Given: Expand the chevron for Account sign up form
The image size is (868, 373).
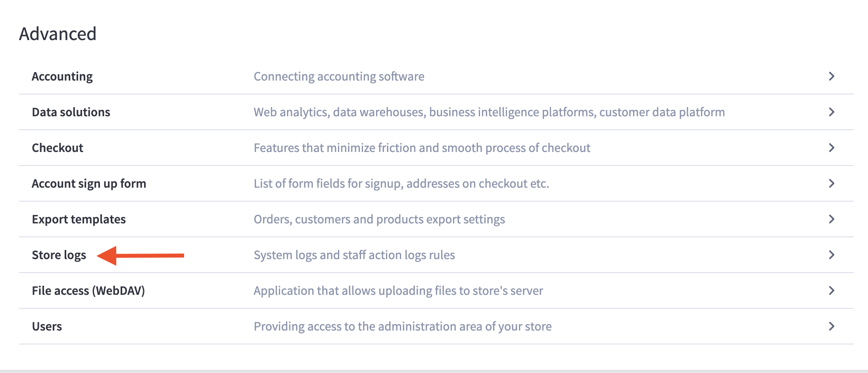Looking at the screenshot, I should pos(832,183).
